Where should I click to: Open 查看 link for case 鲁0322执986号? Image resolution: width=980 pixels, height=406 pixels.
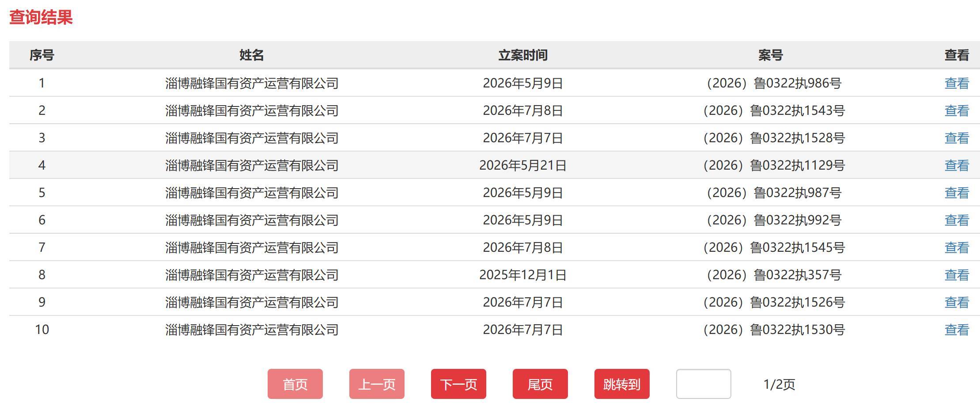[x=957, y=83]
